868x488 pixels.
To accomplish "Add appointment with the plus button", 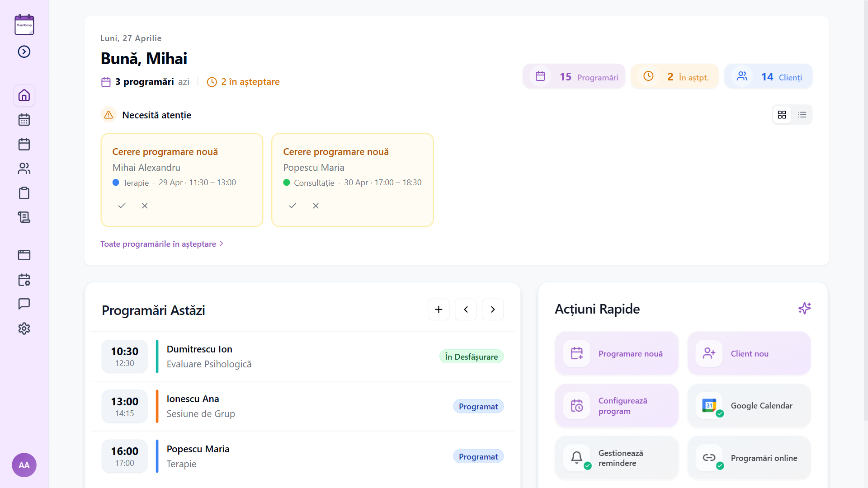I will click(x=439, y=310).
